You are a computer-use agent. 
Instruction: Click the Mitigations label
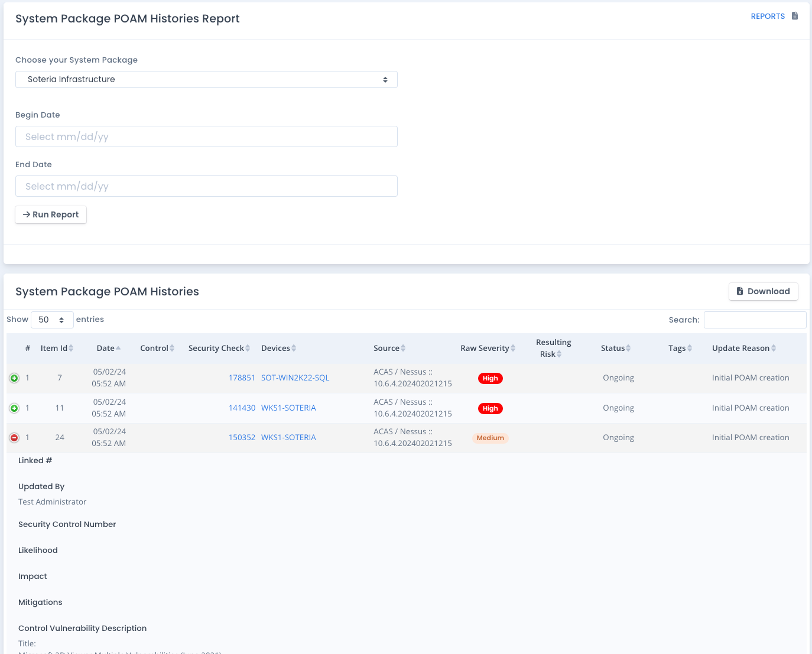[40, 603]
